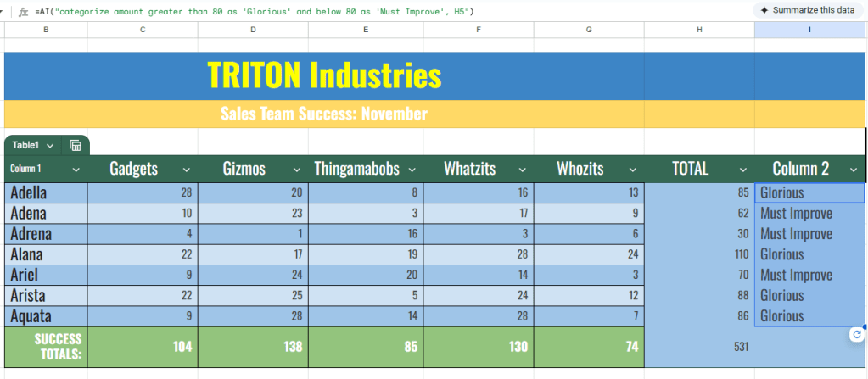868x379 pixels.
Task: Open the name box dropdown arrow
Action: click(x=3, y=11)
